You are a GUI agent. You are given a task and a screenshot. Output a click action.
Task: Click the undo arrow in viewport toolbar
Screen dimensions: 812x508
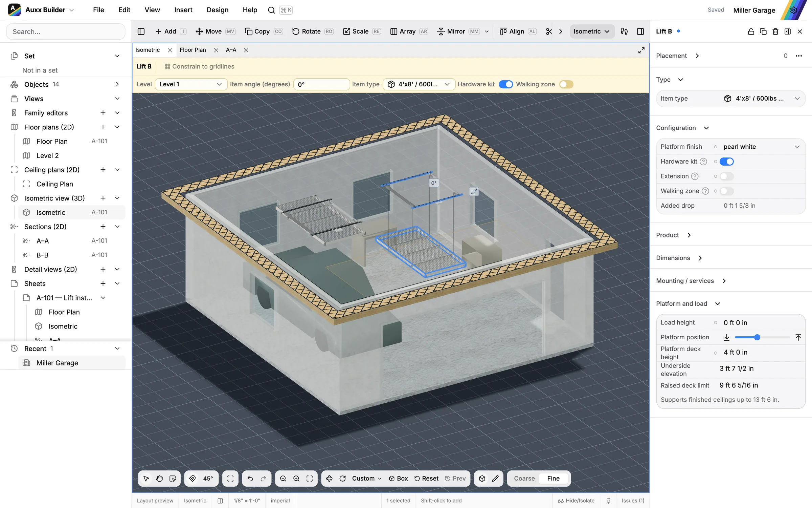[250, 479]
